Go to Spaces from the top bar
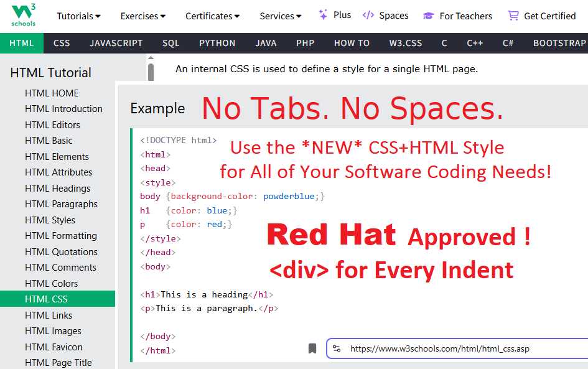 point(394,16)
